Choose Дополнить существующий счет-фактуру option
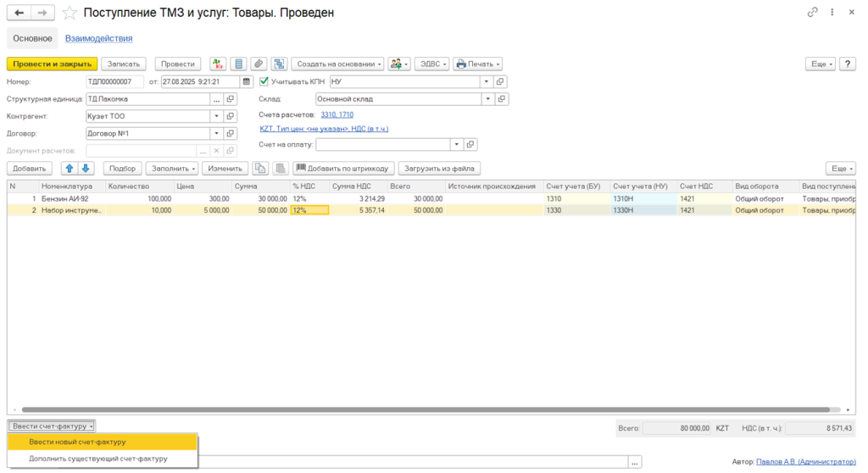 click(x=98, y=459)
